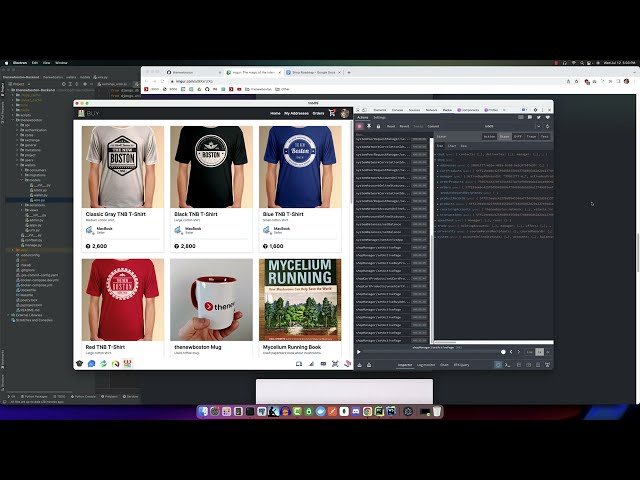The width and height of the screenshot is (640, 480).
Task: Open the Blue TNB T-Shirt image
Action: click(300, 167)
